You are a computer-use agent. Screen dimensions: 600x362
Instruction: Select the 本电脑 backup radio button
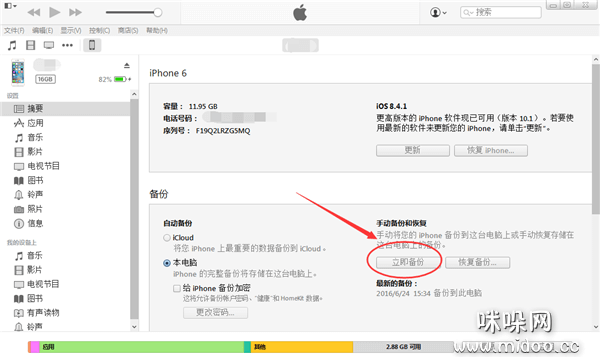[167, 263]
